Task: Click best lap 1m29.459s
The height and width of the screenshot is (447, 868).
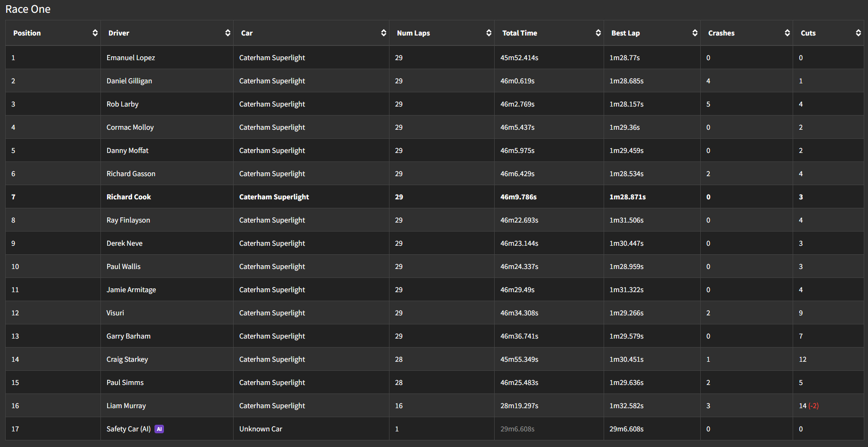Action: click(626, 151)
